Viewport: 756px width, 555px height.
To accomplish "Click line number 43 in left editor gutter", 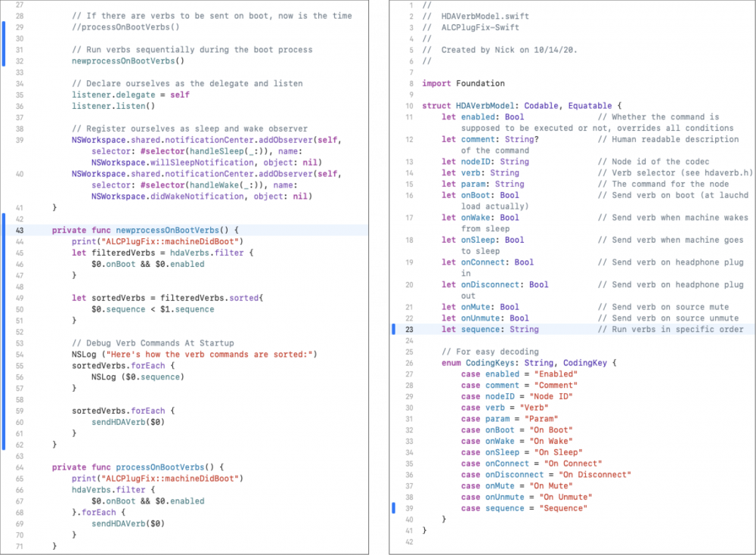I will click(20, 231).
